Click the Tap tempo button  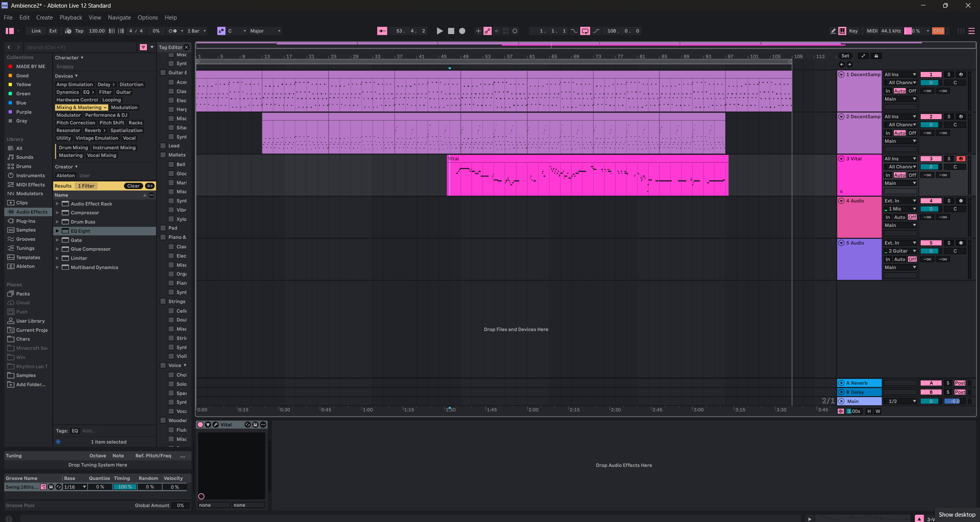pos(79,31)
